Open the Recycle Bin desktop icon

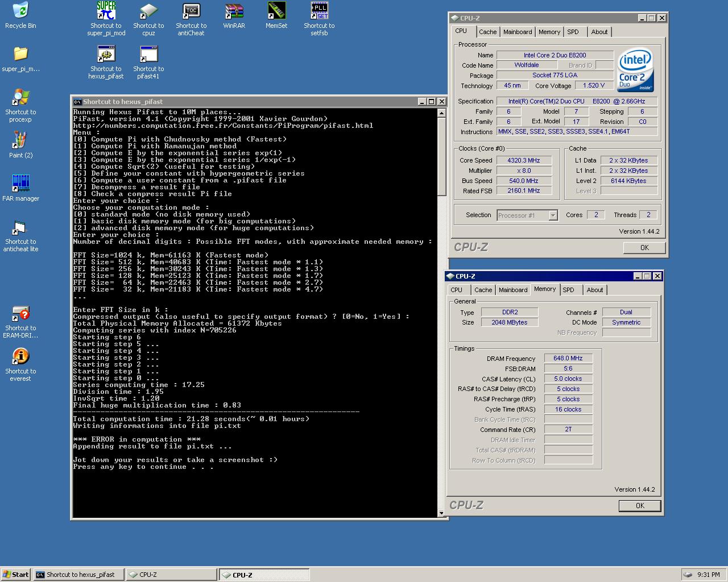point(20,10)
